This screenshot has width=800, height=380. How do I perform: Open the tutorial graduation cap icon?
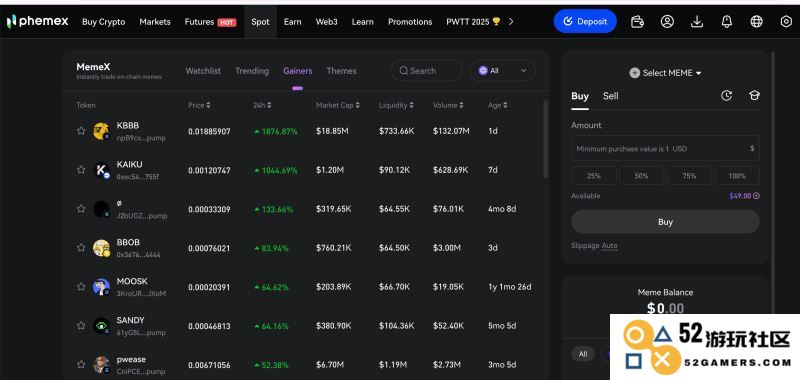[754, 95]
